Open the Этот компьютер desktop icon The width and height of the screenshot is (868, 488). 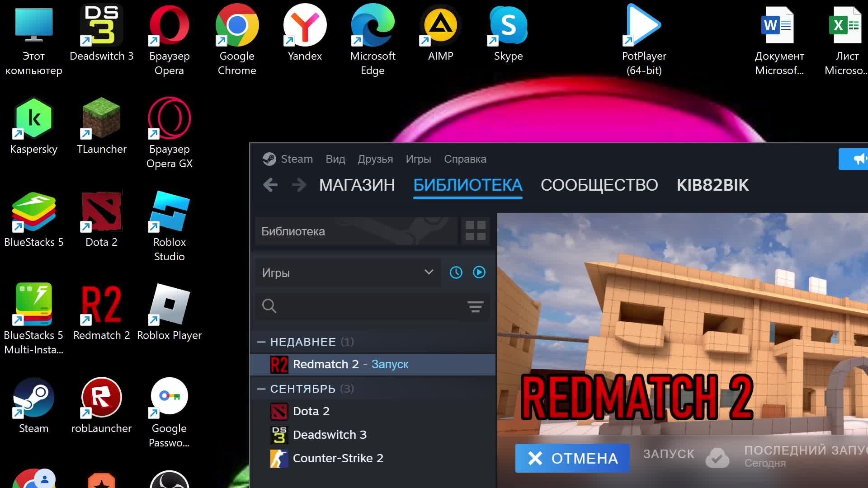(x=34, y=40)
